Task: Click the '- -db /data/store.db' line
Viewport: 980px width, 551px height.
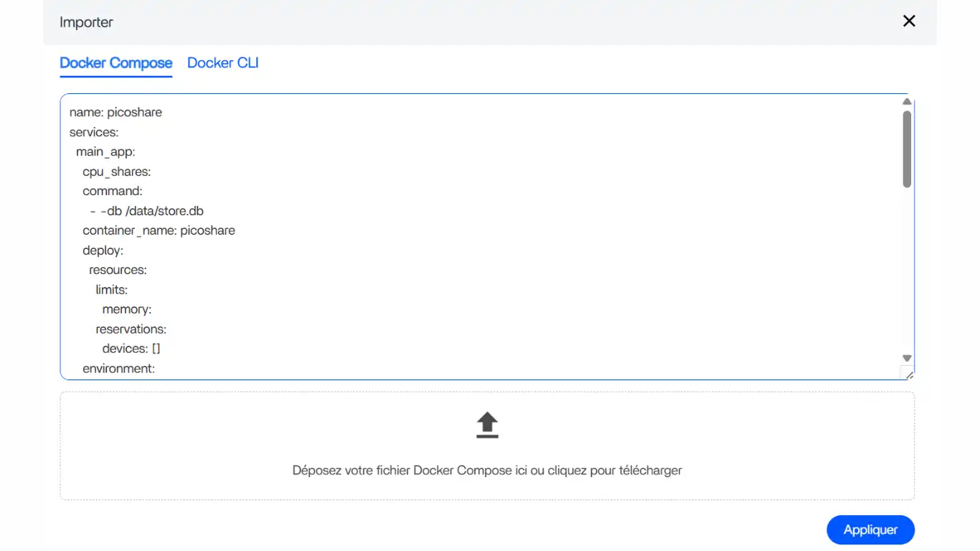Action: pyautogui.click(x=146, y=211)
